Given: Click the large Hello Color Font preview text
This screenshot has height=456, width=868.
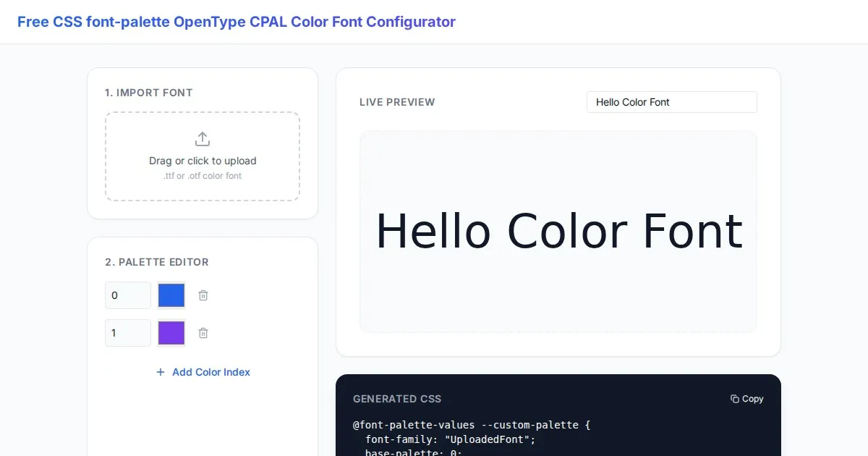Looking at the screenshot, I should pos(559,232).
